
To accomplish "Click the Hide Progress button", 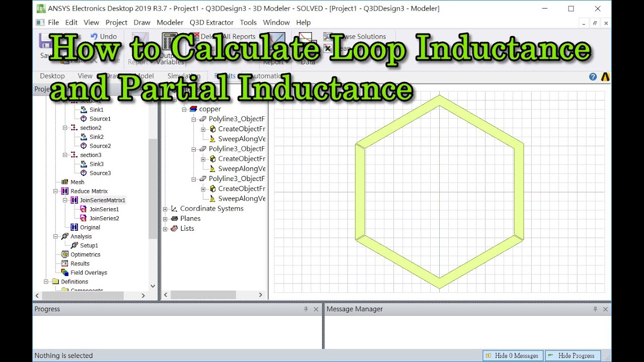I will pyautogui.click(x=573, y=355).
